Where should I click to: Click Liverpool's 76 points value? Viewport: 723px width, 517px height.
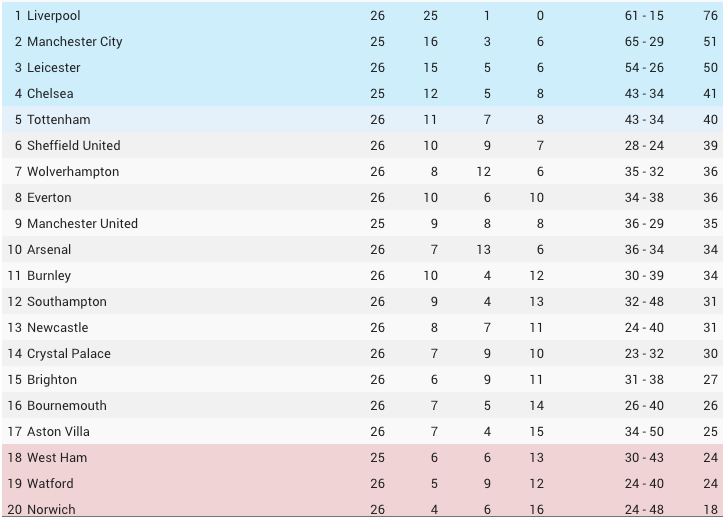710,16
